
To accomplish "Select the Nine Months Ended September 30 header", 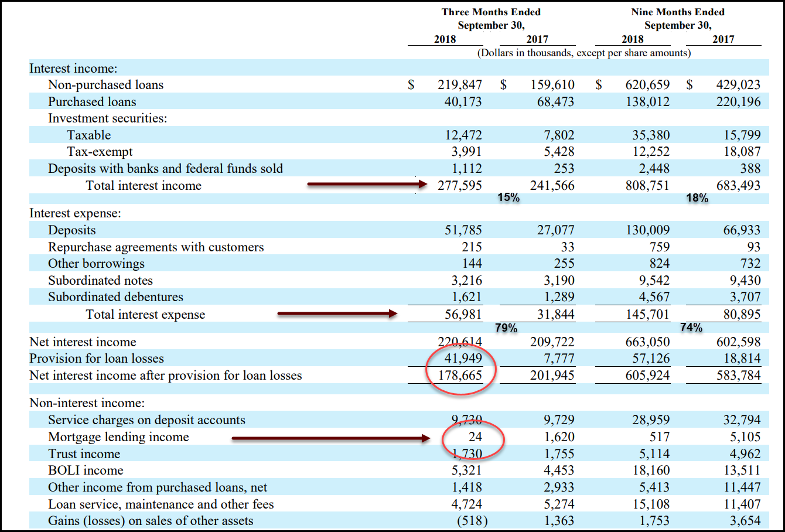I will 677,18.
